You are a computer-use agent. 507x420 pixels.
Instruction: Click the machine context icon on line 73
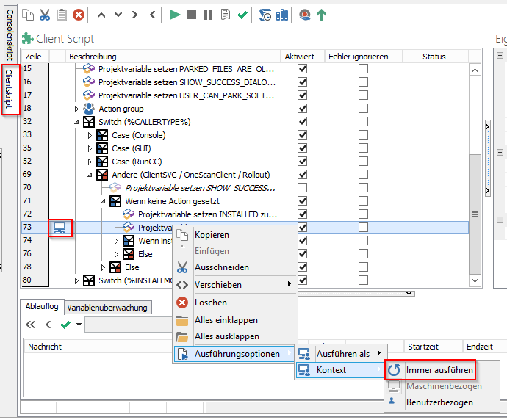60,228
